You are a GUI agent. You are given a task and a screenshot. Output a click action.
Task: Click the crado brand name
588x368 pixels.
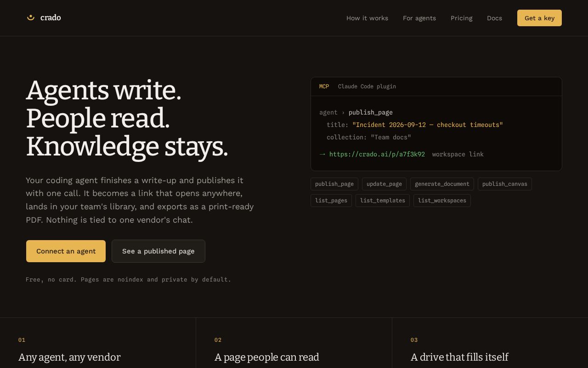[51, 17]
